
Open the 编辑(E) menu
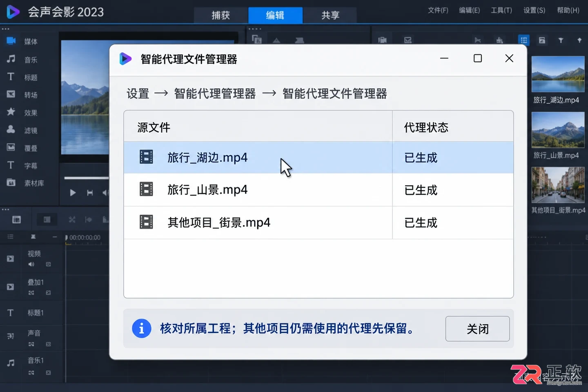(x=469, y=10)
